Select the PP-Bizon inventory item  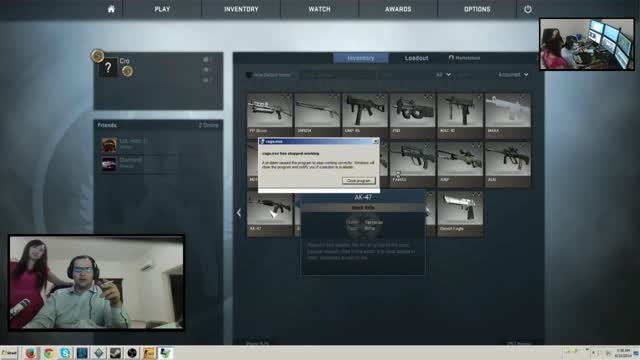point(270,115)
